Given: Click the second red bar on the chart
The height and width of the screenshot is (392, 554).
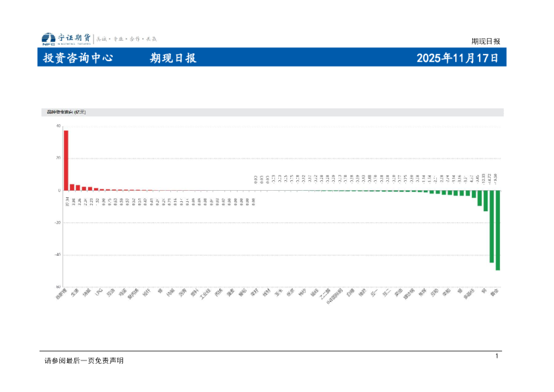Looking at the screenshot, I should click(72, 186).
